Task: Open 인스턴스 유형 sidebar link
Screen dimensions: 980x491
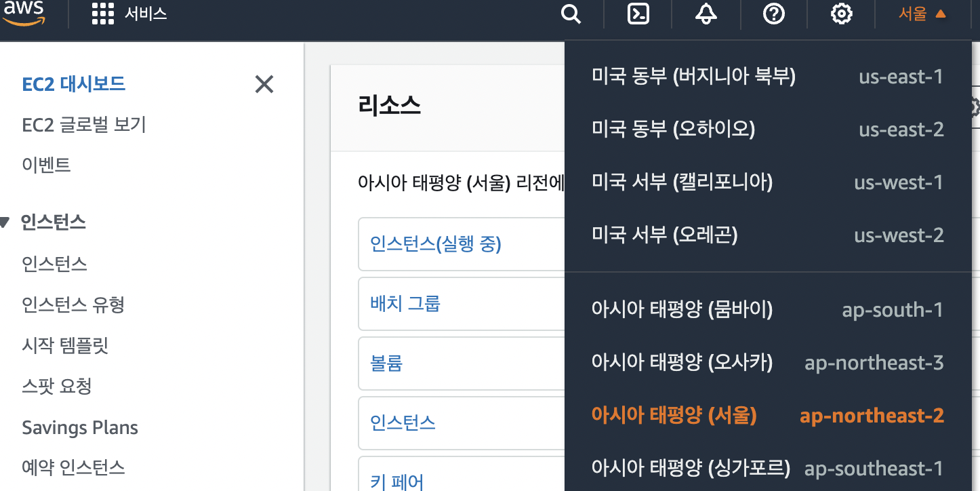Action: [73, 305]
